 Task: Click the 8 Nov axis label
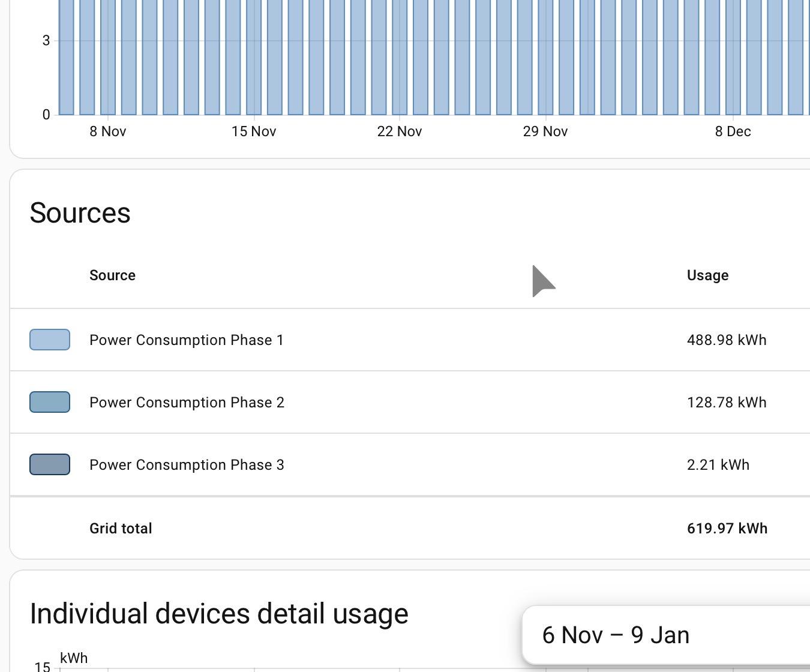tap(108, 131)
